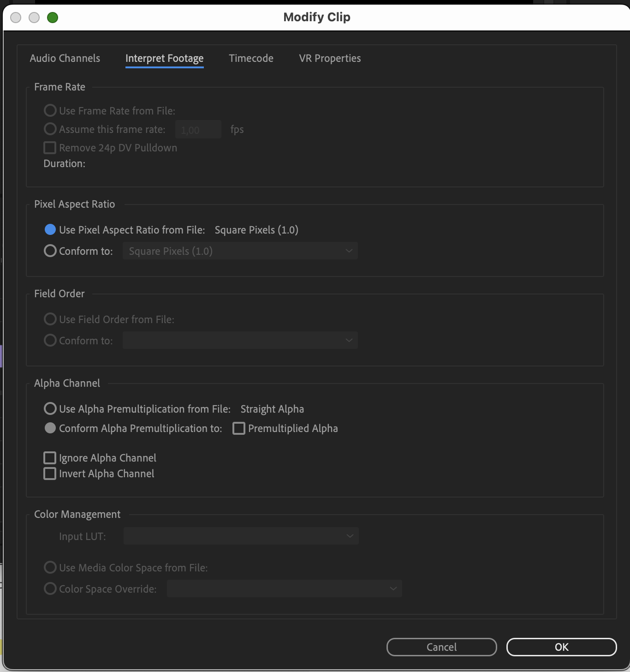This screenshot has width=630, height=672.
Task: Select Conform Alpha Premultiplication to
Action: [x=50, y=428]
